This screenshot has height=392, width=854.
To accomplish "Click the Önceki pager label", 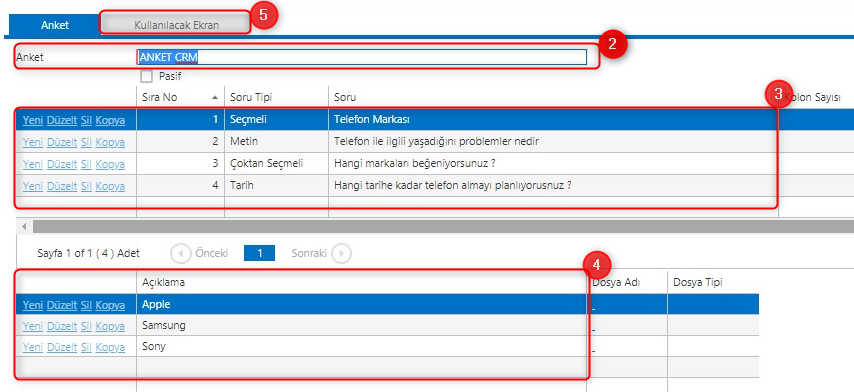I will click(x=211, y=253).
